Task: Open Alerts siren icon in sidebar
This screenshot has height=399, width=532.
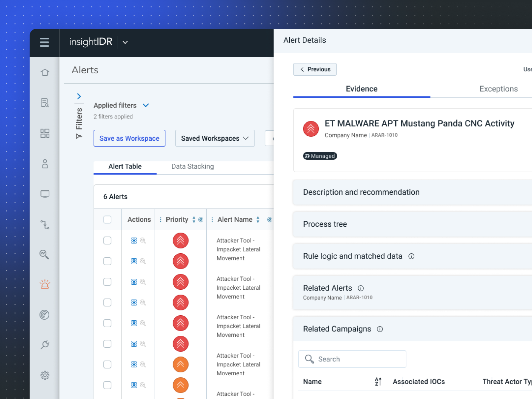Action: (x=45, y=284)
